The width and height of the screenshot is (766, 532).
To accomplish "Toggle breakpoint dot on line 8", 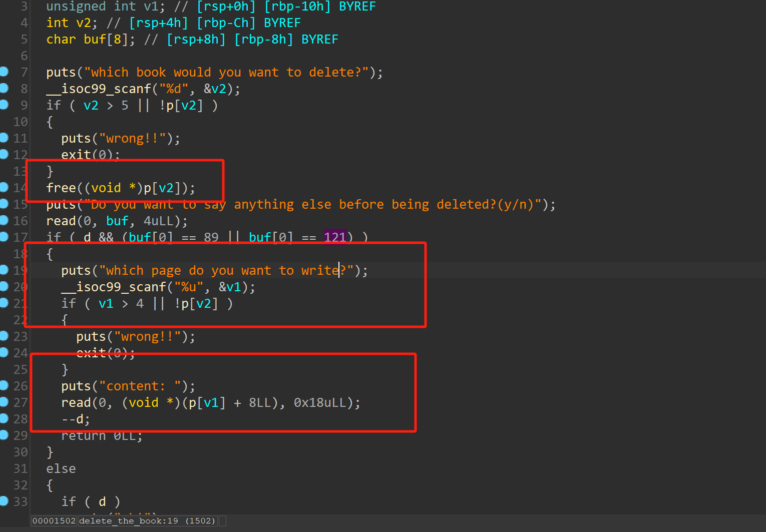I will click(x=4, y=88).
